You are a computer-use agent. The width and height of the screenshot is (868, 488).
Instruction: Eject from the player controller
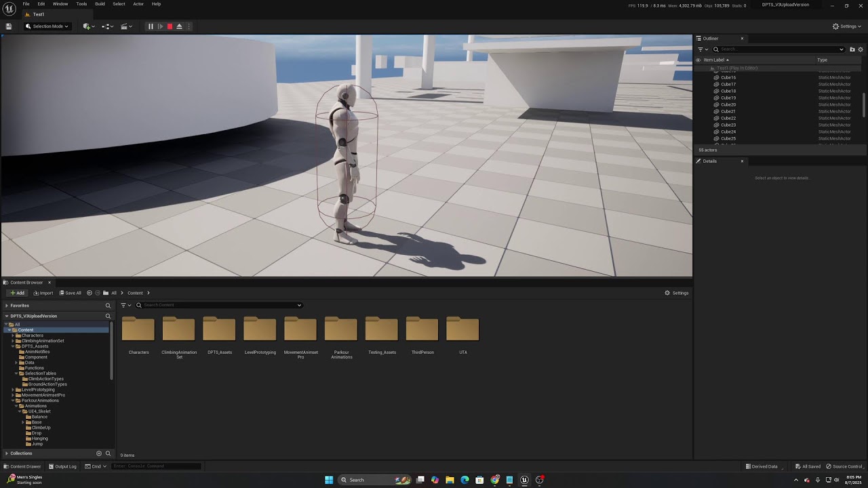pyautogui.click(x=179, y=26)
